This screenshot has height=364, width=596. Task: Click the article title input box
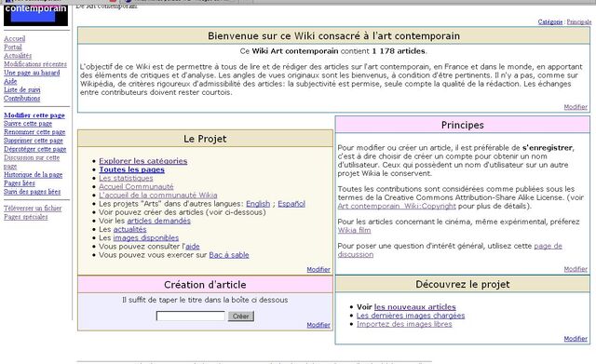pos(190,317)
